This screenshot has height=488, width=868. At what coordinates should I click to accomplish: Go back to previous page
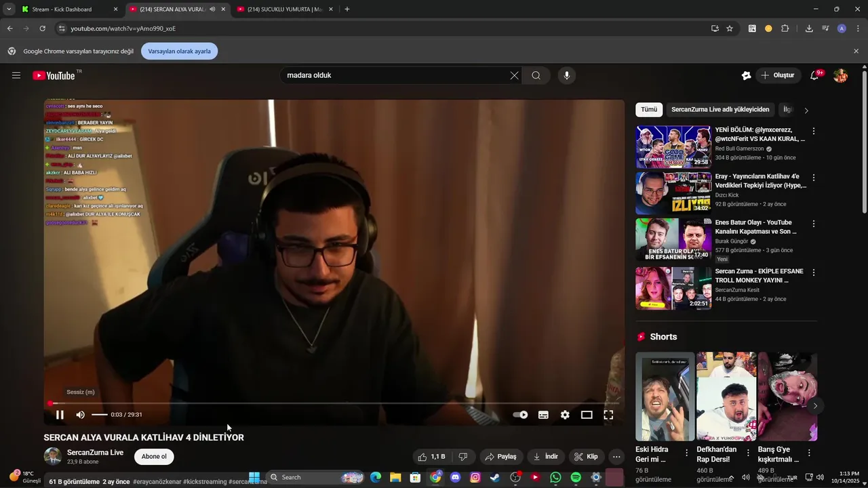click(x=9, y=28)
